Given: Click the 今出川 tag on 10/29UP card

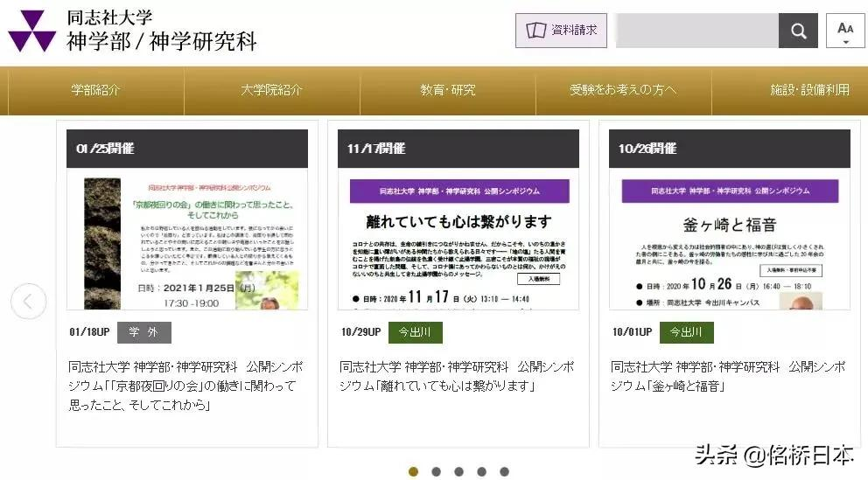Looking at the screenshot, I should [x=415, y=332].
